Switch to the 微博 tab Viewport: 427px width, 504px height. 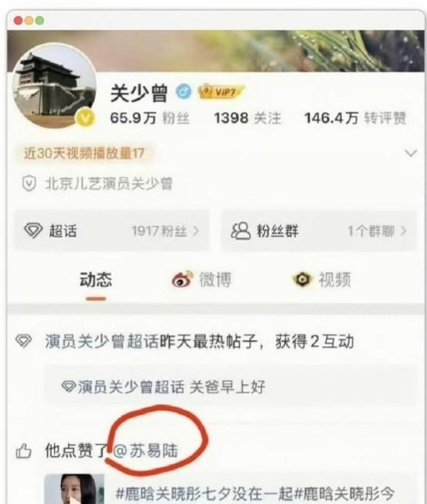pos(215,279)
